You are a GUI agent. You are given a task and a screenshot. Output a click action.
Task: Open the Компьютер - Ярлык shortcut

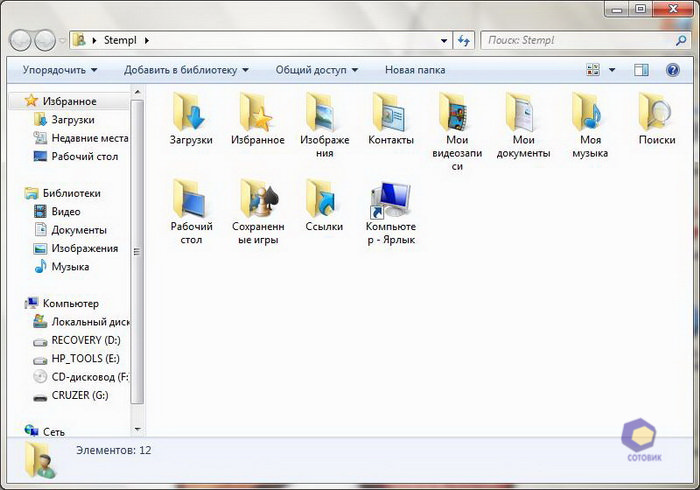[390, 200]
